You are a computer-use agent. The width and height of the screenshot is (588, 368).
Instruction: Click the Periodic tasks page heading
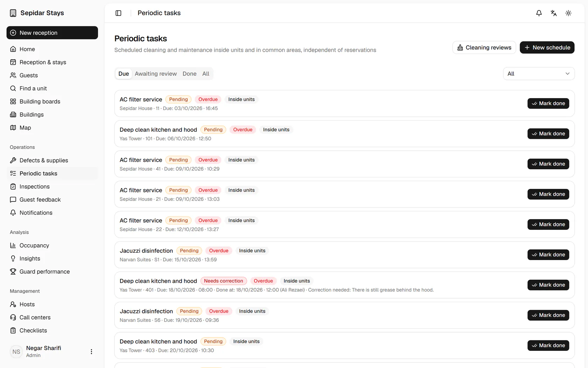pos(141,39)
